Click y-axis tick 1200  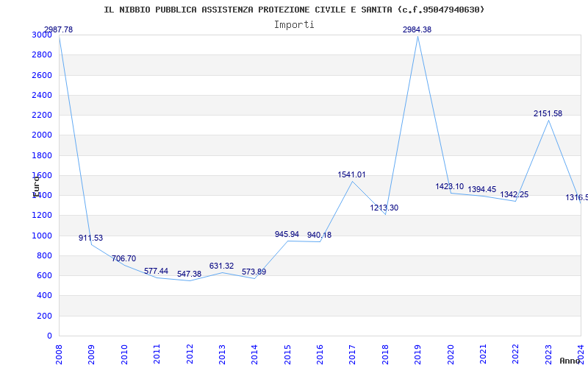pyautogui.click(x=42, y=216)
